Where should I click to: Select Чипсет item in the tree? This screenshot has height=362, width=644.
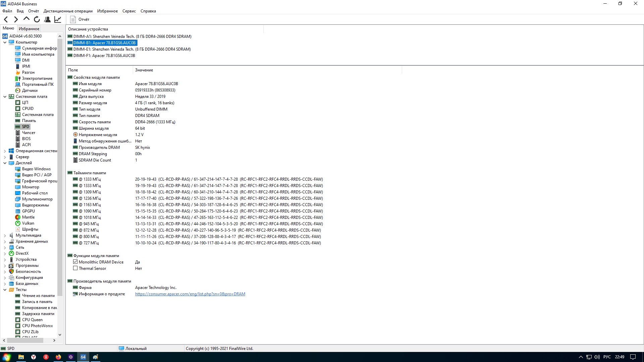29,133
